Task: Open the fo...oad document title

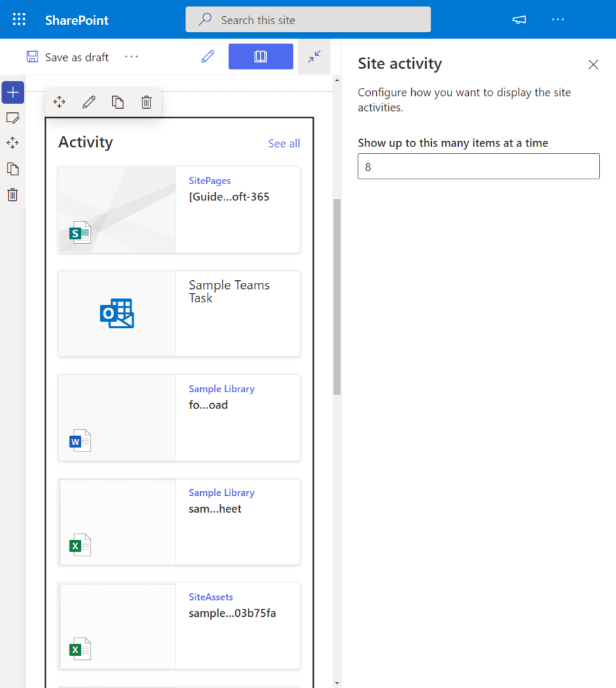Action: point(208,405)
